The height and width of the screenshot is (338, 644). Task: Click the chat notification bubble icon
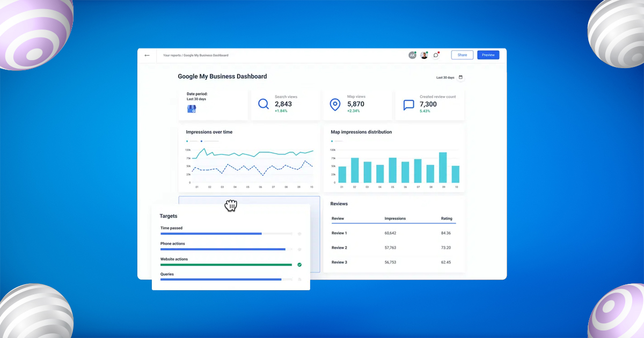tap(435, 54)
